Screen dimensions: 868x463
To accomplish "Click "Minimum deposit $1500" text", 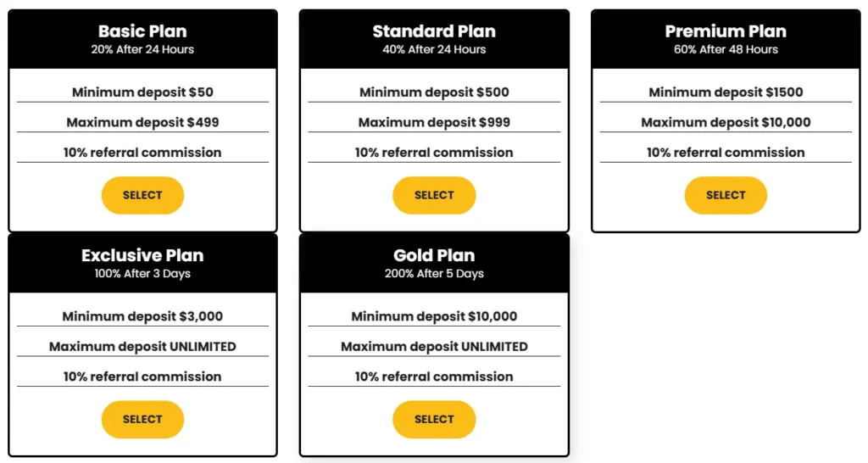I will [726, 92].
